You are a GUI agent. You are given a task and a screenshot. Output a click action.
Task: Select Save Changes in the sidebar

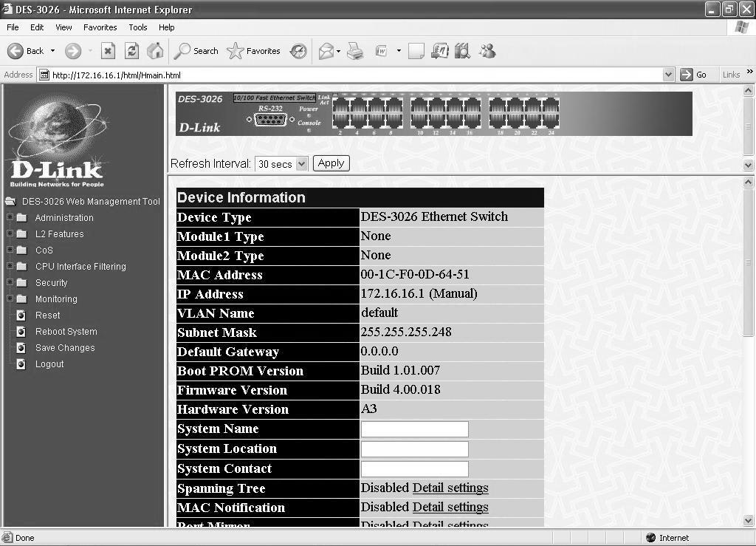click(65, 348)
